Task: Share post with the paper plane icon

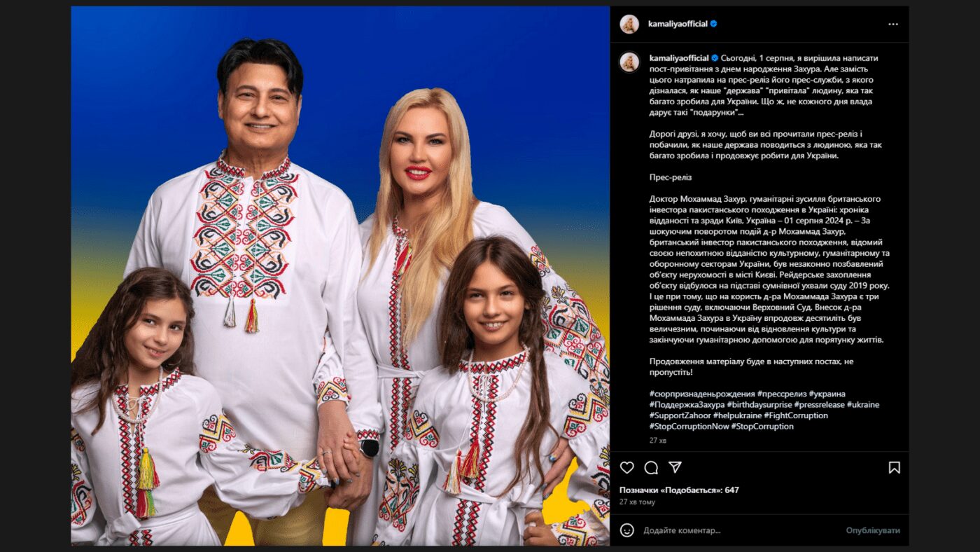Action: click(675, 467)
